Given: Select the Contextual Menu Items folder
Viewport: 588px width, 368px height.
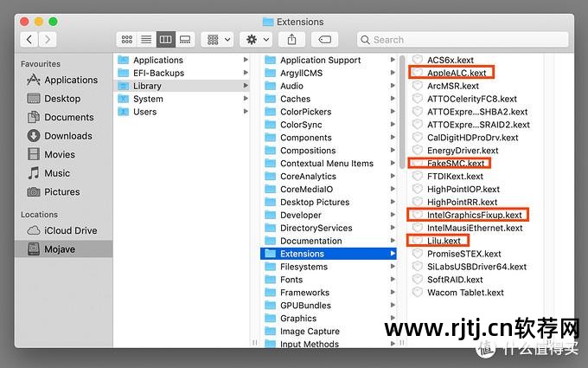Looking at the screenshot, I should (329, 164).
